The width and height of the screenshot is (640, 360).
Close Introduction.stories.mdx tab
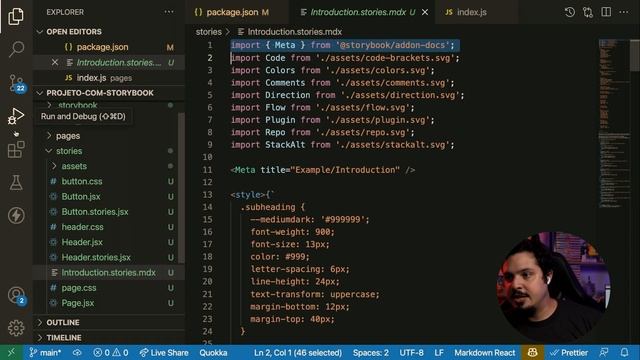(425, 12)
